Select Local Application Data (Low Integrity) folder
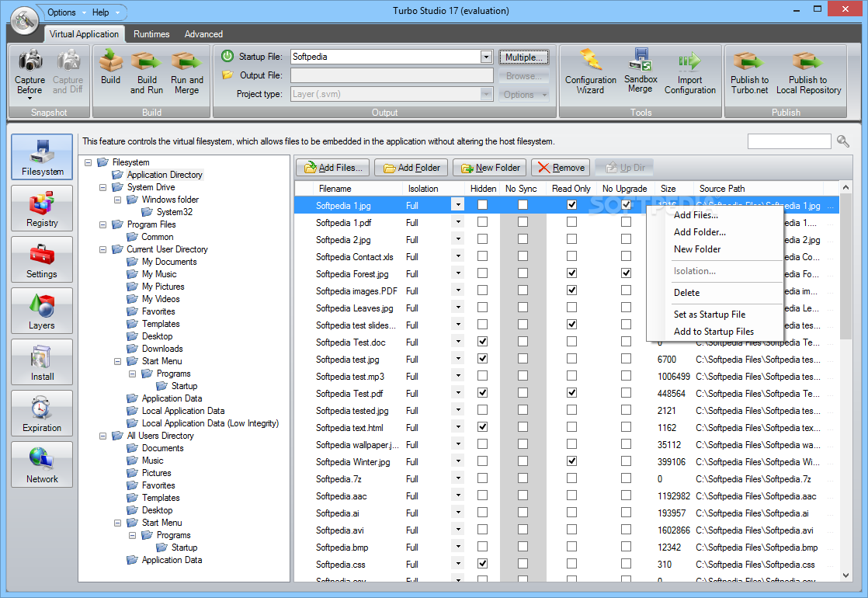This screenshot has width=868, height=598. 210,423
